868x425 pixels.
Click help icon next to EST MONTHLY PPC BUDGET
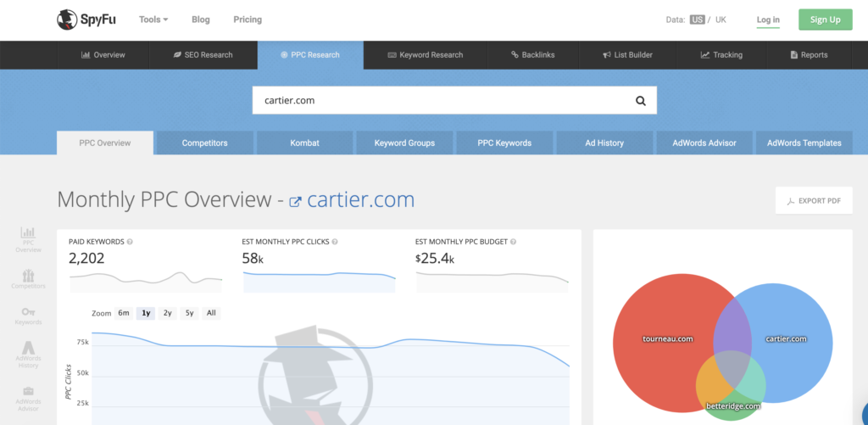click(513, 242)
